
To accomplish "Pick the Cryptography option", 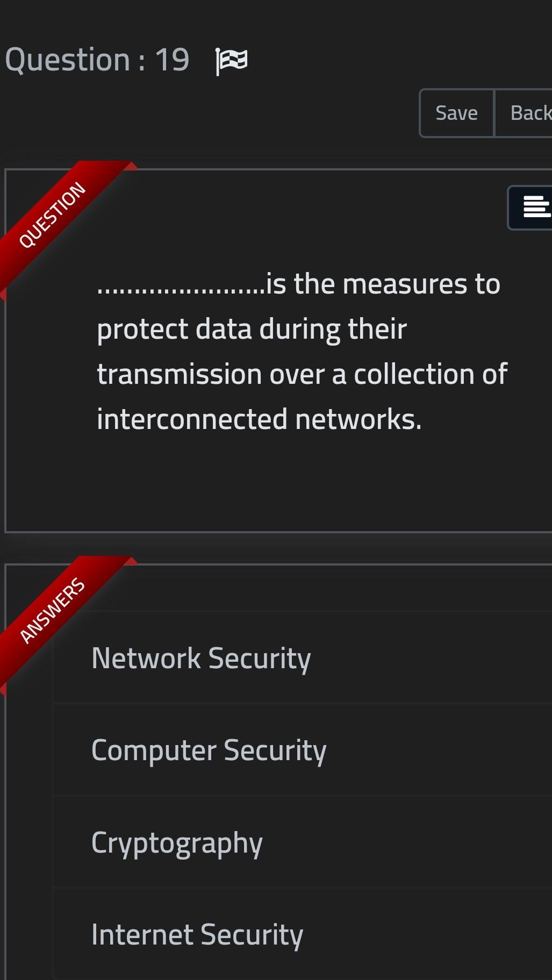I will pyautogui.click(x=177, y=843).
